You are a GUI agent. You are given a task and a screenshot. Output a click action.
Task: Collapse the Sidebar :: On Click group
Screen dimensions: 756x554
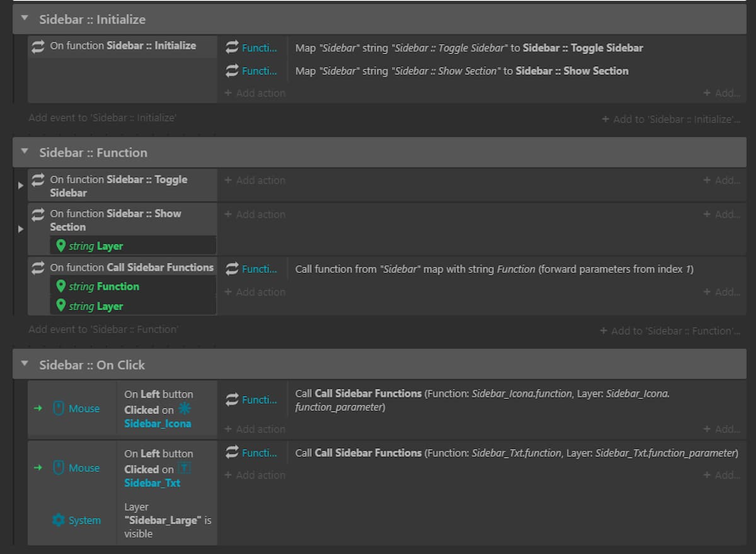pos(25,364)
